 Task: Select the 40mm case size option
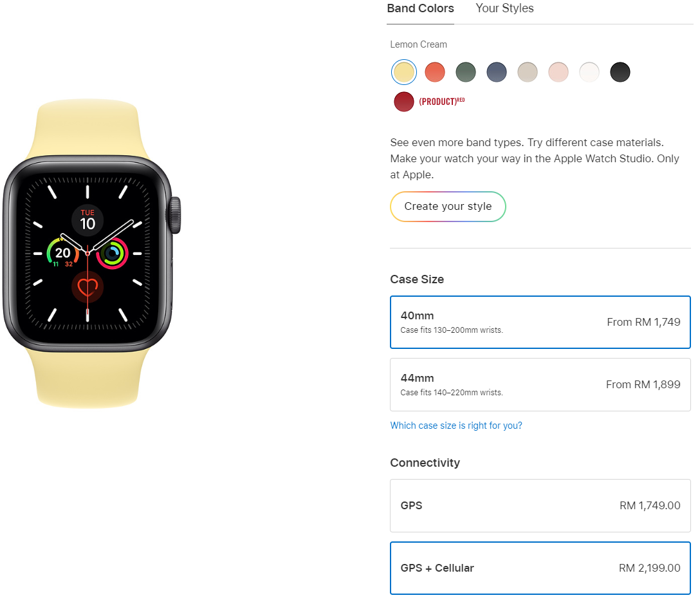[540, 322]
